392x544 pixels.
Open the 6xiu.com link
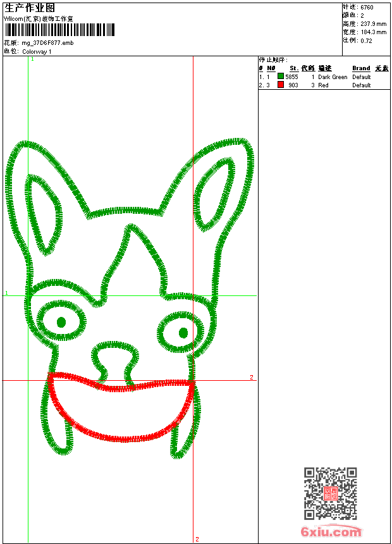point(331,531)
